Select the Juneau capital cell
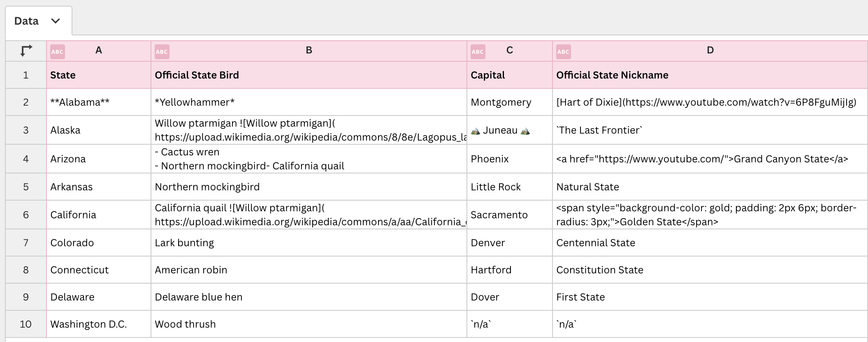Image resolution: width=868 pixels, height=342 pixels. 500,130
